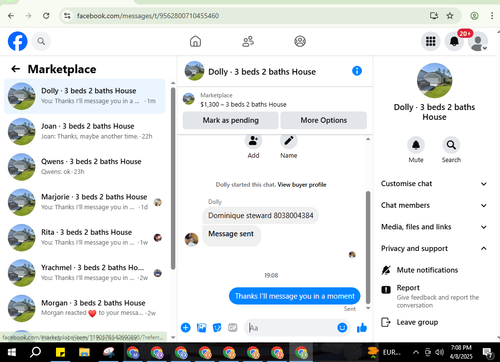
Task: Select the Rita conversation
Action: click(85, 237)
